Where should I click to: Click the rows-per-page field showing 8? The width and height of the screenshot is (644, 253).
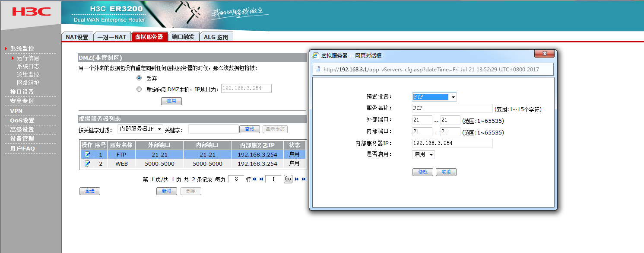tap(236, 179)
